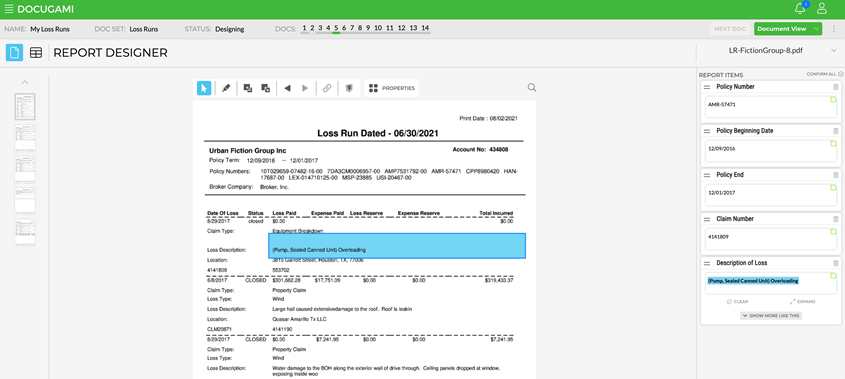Open the fifth page thumbnail
This screenshot has width=845, height=379.
click(x=25, y=232)
